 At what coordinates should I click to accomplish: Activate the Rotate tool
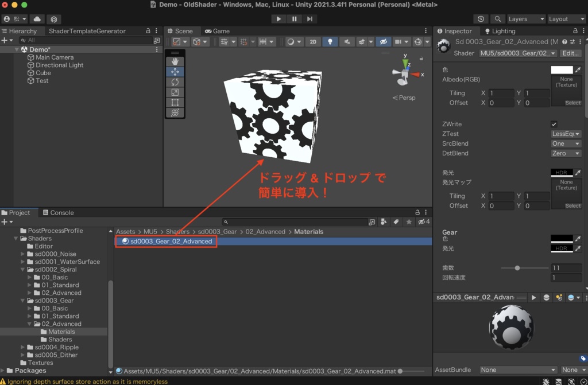tap(175, 82)
